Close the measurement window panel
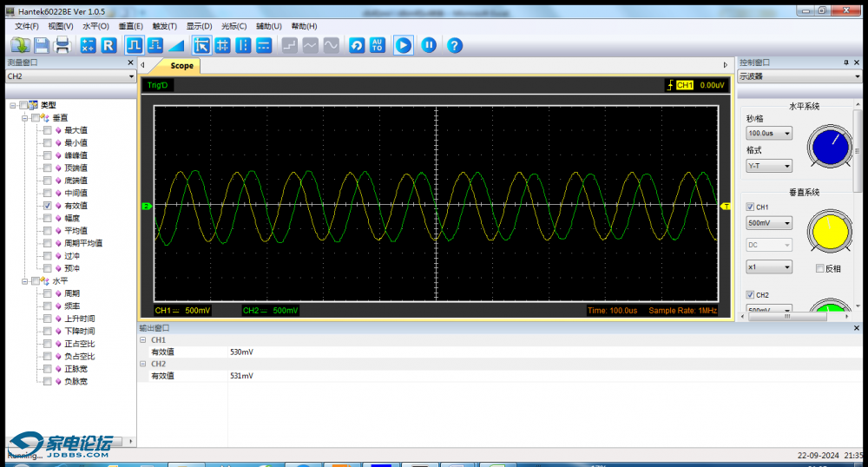Image resolution: width=868 pixels, height=467 pixels. coord(131,62)
